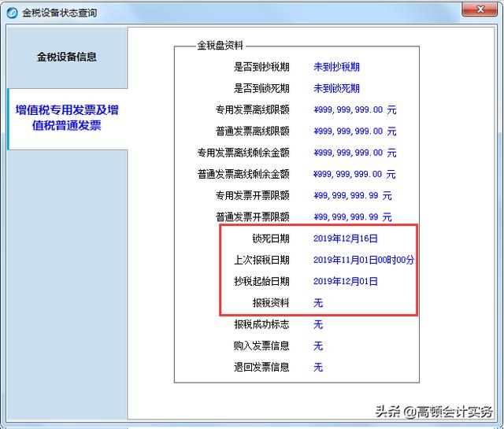Select the 普通发票离线剩余金额 amount value
The image size is (504, 429).
[354, 174]
